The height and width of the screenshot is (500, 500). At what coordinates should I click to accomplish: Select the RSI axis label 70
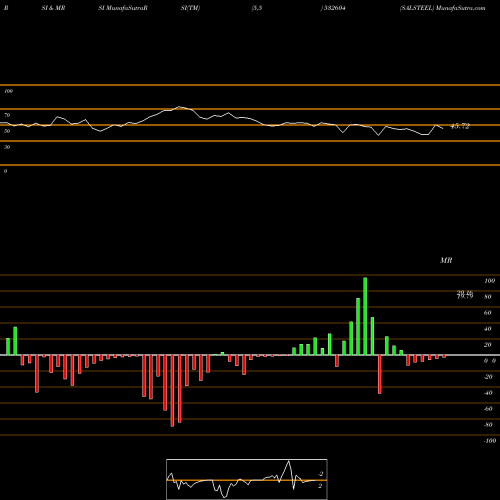(x=7, y=115)
